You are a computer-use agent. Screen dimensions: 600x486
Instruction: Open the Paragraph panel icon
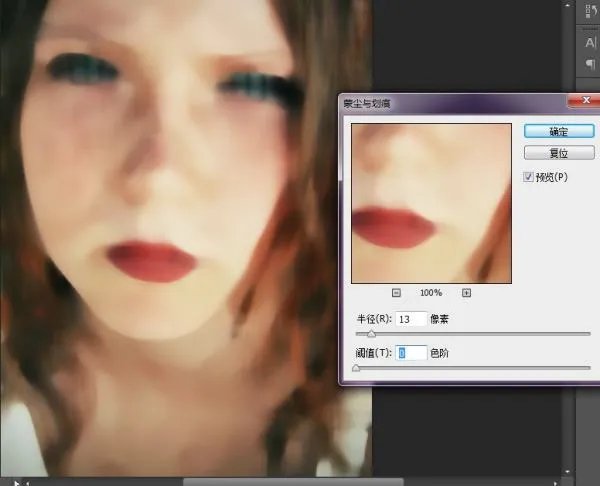(x=589, y=65)
